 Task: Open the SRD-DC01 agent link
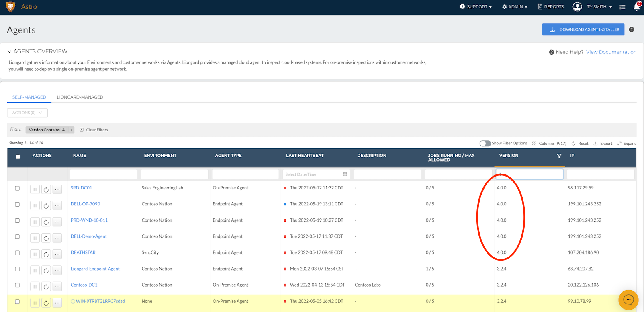tap(81, 188)
